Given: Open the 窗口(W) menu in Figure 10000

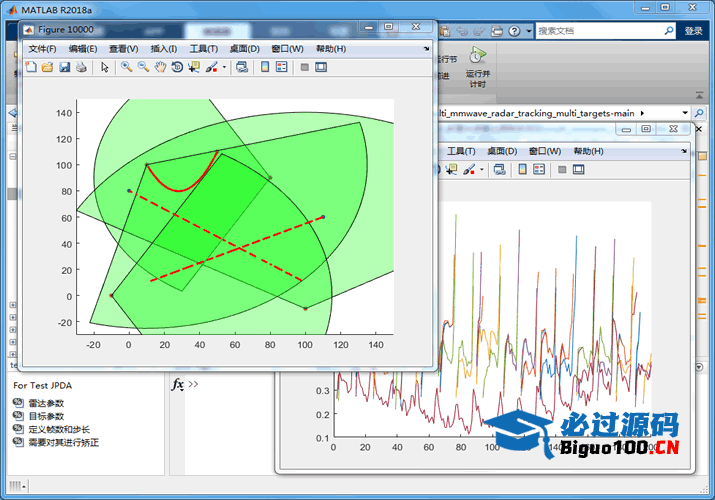Looking at the screenshot, I should pos(287,49).
